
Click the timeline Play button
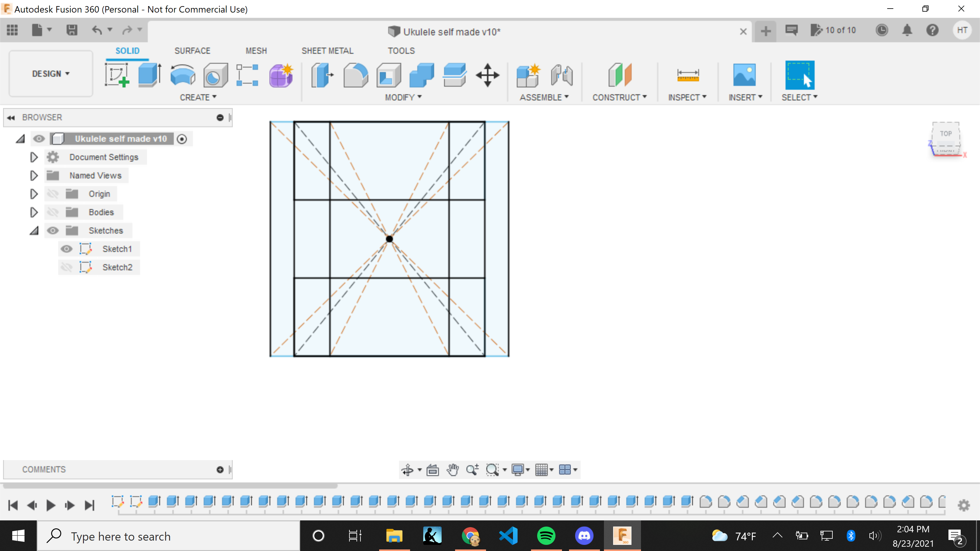coord(51,505)
